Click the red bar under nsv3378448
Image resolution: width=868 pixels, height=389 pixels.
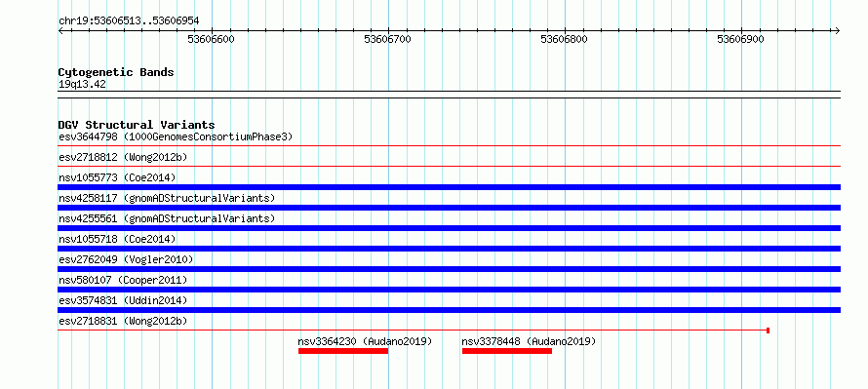(507, 351)
